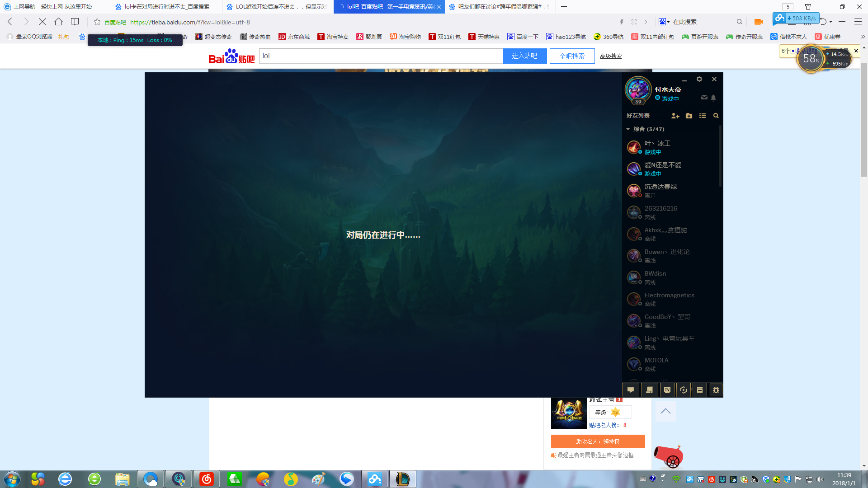Select offline friend 263216216
This screenshot has width=868, height=488.
[x=671, y=212]
